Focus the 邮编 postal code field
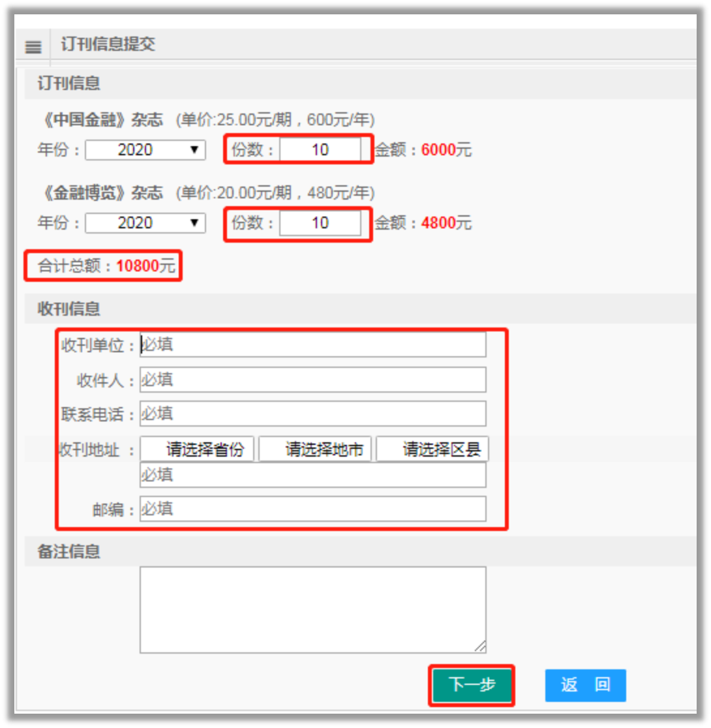Viewport: 711px width, 728px height. coord(313,509)
